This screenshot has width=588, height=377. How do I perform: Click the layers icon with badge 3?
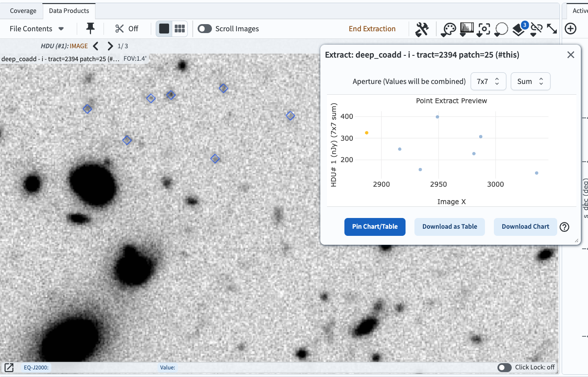click(x=518, y=29)
